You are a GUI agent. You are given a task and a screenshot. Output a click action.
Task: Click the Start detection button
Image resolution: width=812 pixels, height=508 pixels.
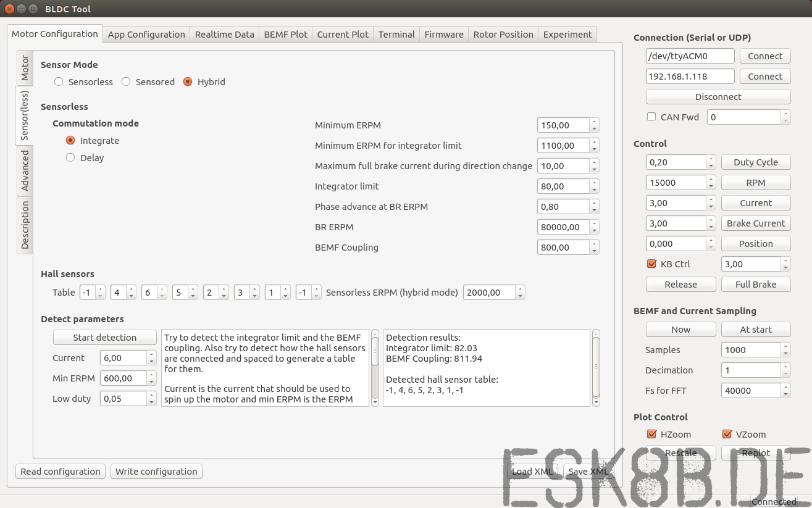coord(104,337)
